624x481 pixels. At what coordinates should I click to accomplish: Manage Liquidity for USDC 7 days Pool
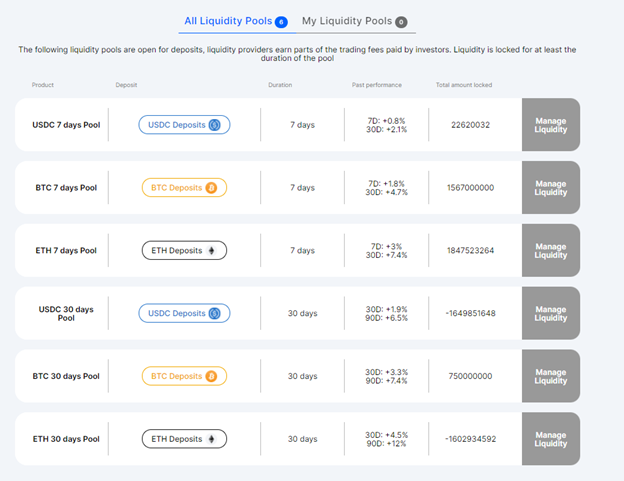[x=551, y=125]
